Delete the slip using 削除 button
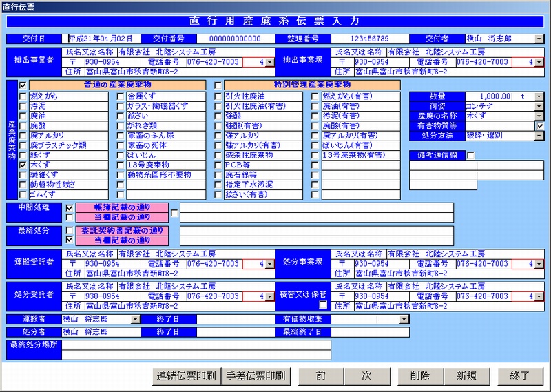Viewport: 551px width, 392px height. pyautogui.click(x=419, y=376)
